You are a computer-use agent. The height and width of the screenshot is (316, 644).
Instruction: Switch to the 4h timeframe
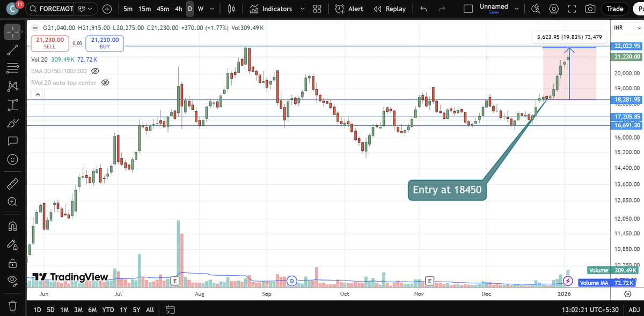point(179,9)
